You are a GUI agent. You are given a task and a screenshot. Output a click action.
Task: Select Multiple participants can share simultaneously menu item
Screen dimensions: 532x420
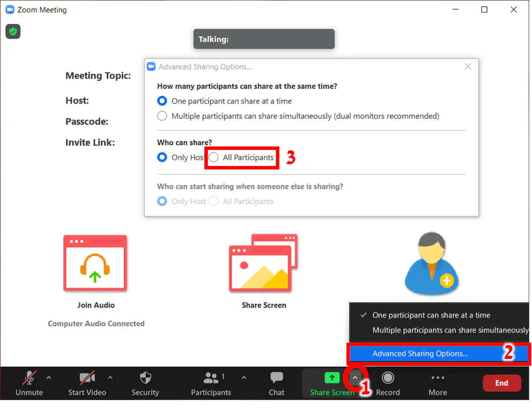[x=450, y=330]
